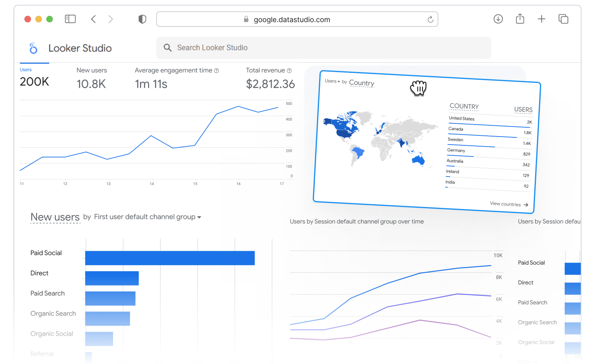This screenshot has width=594, height=364.
Task: Open the Share menu icon in Safari toolbar
Action: 520,19
